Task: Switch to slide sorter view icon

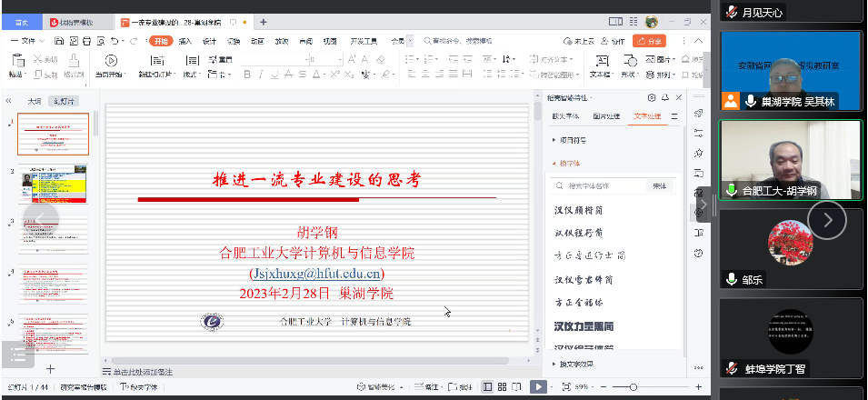Action: 503,386
